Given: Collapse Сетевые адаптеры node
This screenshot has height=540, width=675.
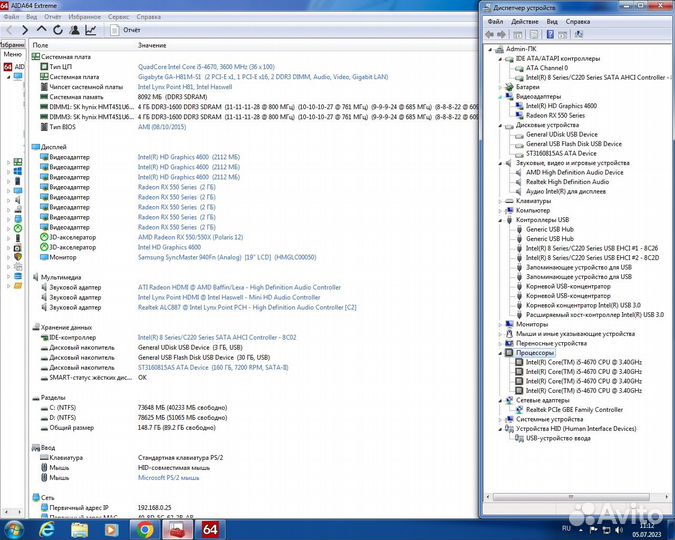Looking at the screenshot, I should (x=500, y=400).
